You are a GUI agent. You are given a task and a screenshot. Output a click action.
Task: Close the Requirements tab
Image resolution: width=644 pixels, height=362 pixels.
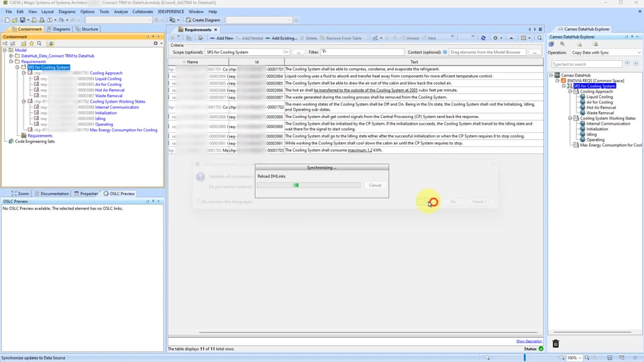(215, 29)
